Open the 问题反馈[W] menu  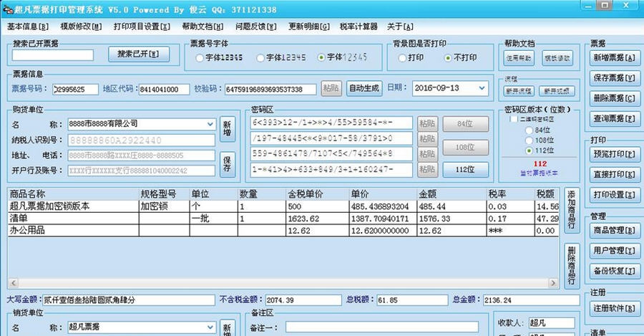(x=256, y=27)
